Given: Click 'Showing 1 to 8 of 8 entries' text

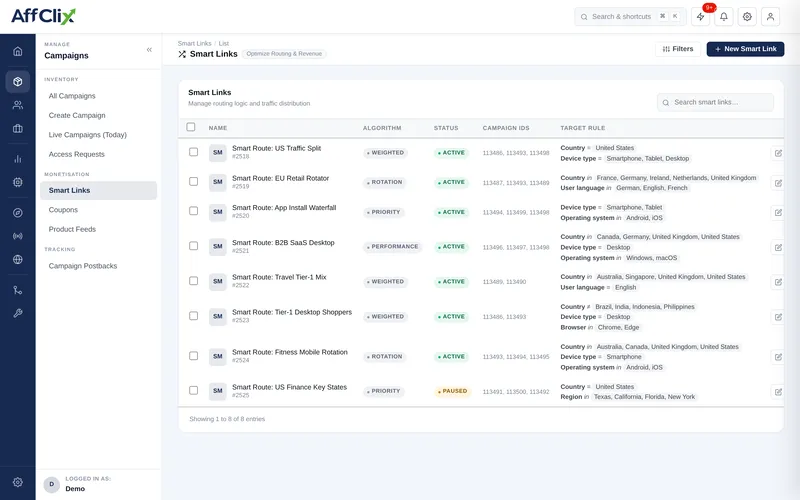Looking at the screenshot, I should pyautogui.click(x=227, y=419).
